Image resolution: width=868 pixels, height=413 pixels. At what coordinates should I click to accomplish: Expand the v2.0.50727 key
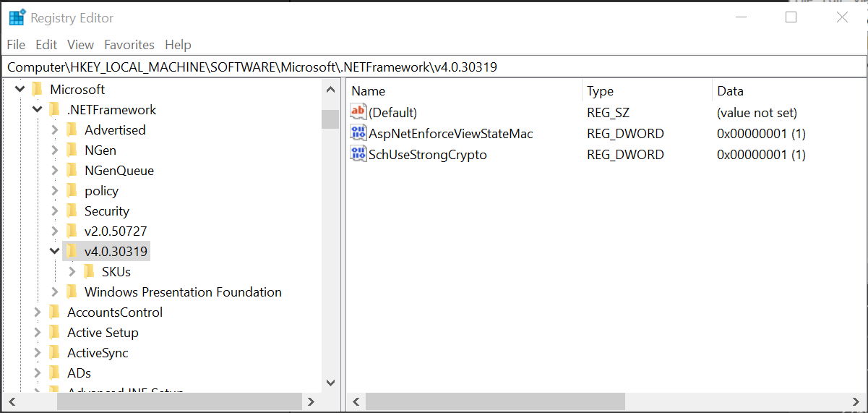tap(54, 231)
